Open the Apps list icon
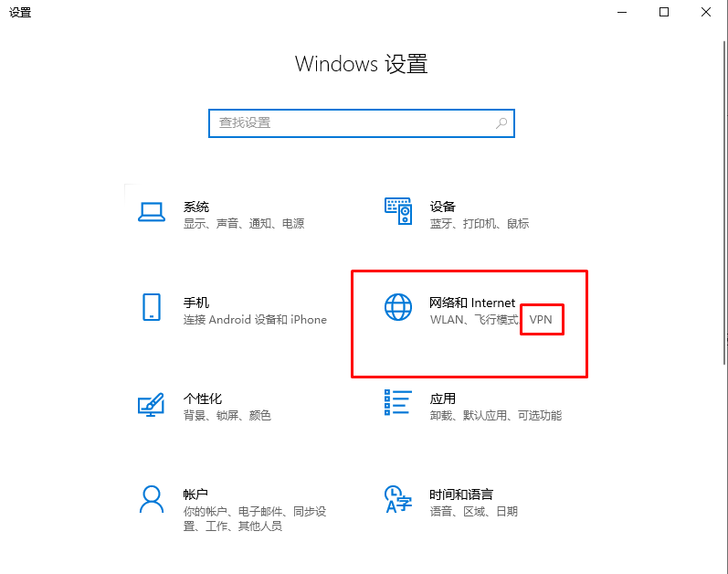The height and width of the screenshot is (574, 728). coord(398,403)
